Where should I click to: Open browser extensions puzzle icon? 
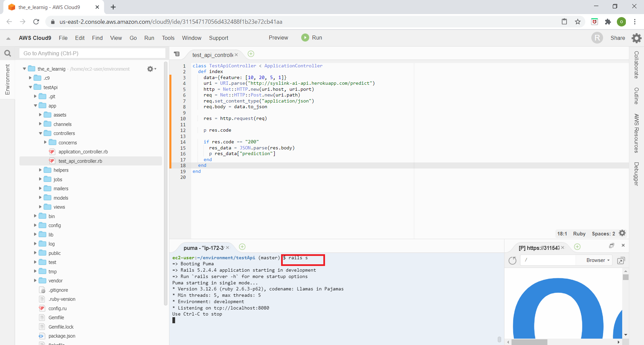[x=608, y=22]
